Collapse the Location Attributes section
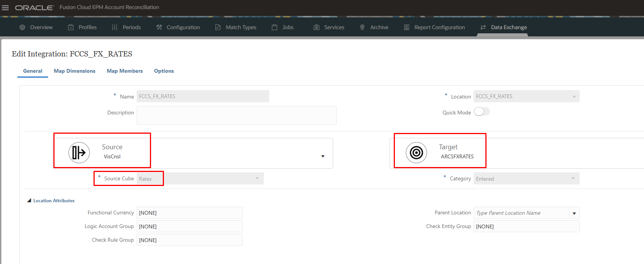Image resolution: width=644 pixels, height=264 pixels. coord(29,200)
